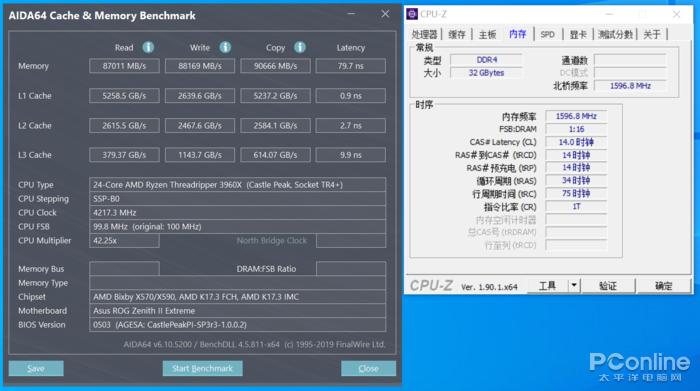Open the Read info icon in AIDA64

point(148,47)
